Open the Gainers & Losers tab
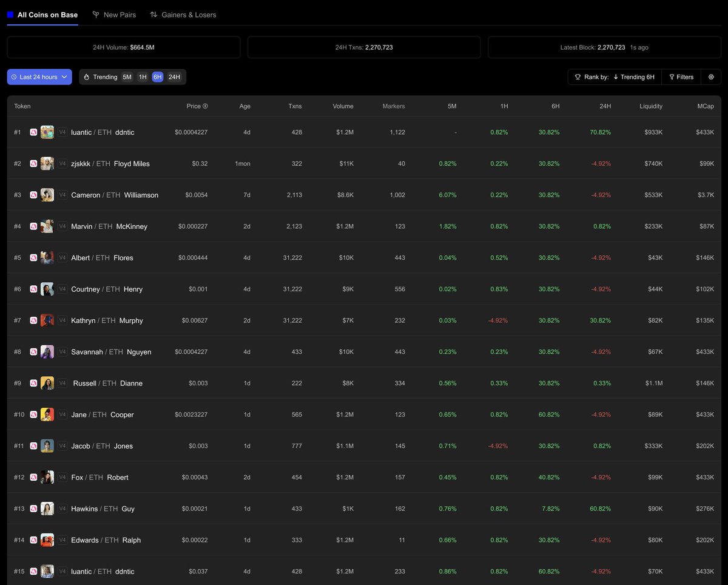728x585 pixels. point(183,15)
